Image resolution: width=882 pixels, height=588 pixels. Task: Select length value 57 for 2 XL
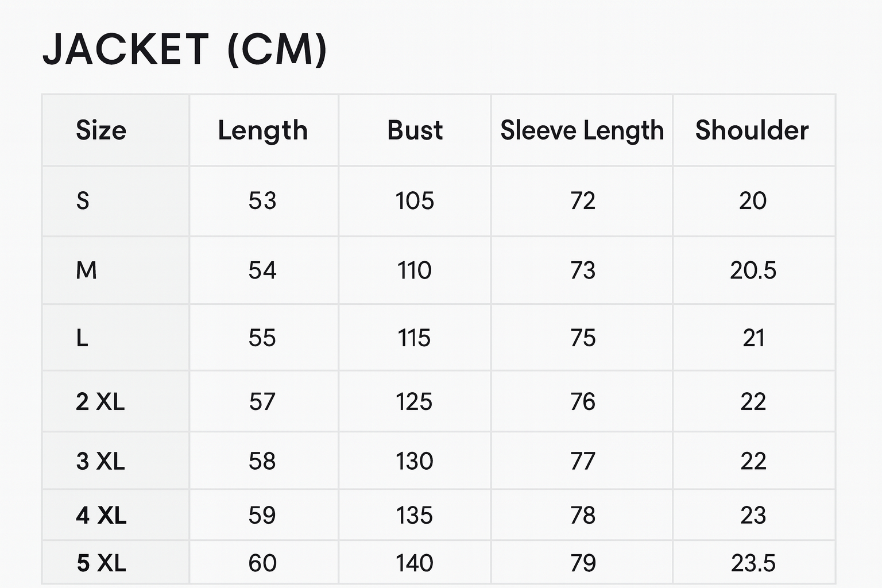click(262, 401)
